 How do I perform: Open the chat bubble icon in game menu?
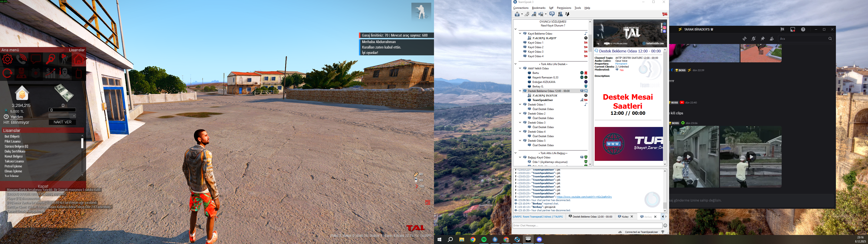coord(36,60)
